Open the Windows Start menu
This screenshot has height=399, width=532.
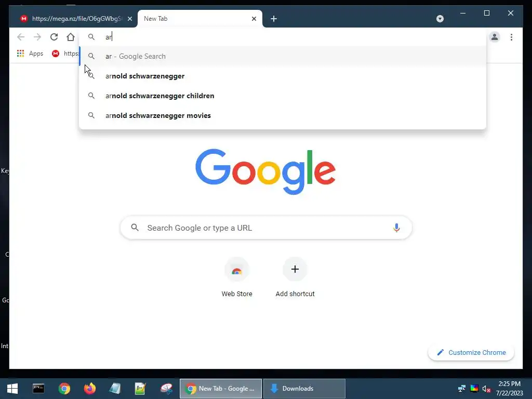click(x=12, y=389)
